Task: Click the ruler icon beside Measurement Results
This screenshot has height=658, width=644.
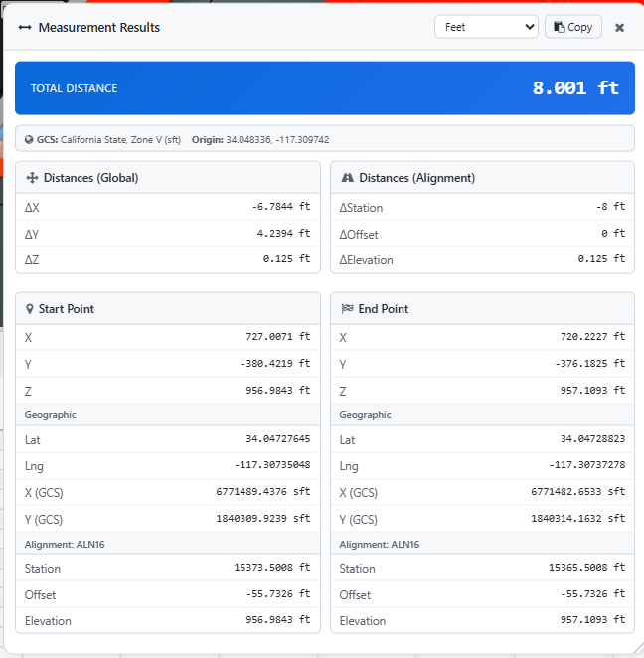Action: pyautogui.click(x=25, y=28)
